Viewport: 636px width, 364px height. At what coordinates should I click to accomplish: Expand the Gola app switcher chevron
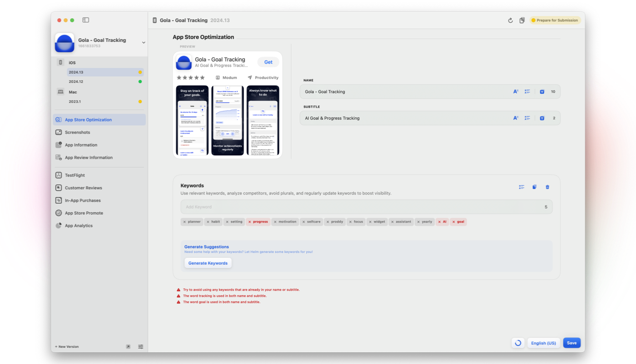144,43
